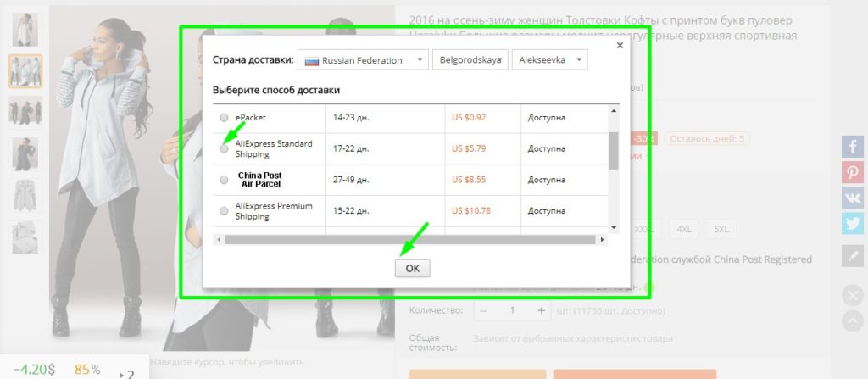Select the fourth product thumbnail with dark outfit

click(25, 154)
